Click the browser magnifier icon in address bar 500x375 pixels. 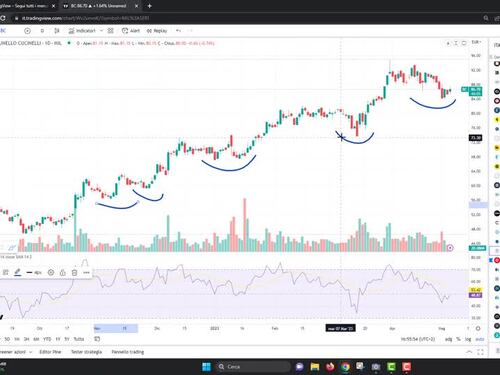click(486, 18)
